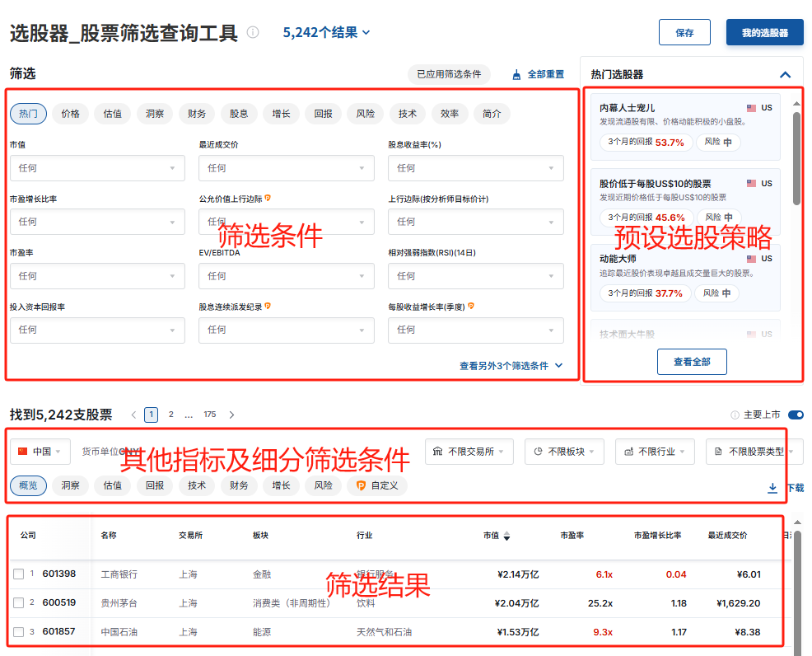Collapse the 热门选股器 panel chevron
The image size is (812, 656).
click(785, 74)
